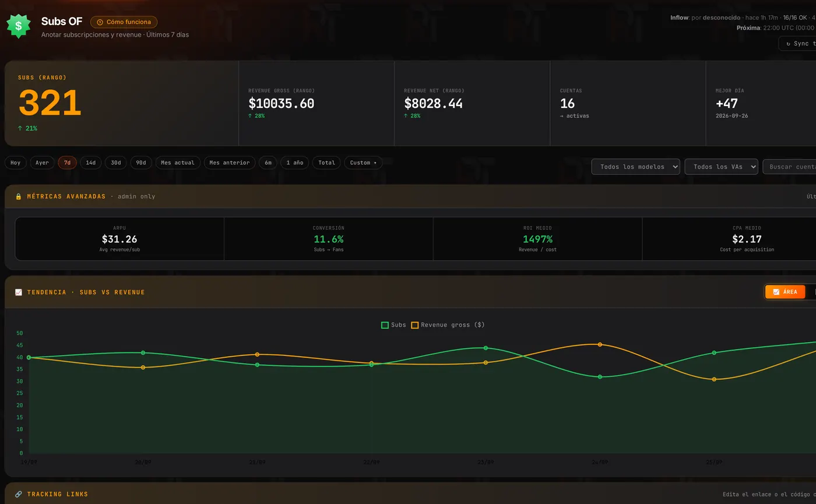Select the Hoy date range
This screenshot has height=504, width=816.
[x=16, y=163]
